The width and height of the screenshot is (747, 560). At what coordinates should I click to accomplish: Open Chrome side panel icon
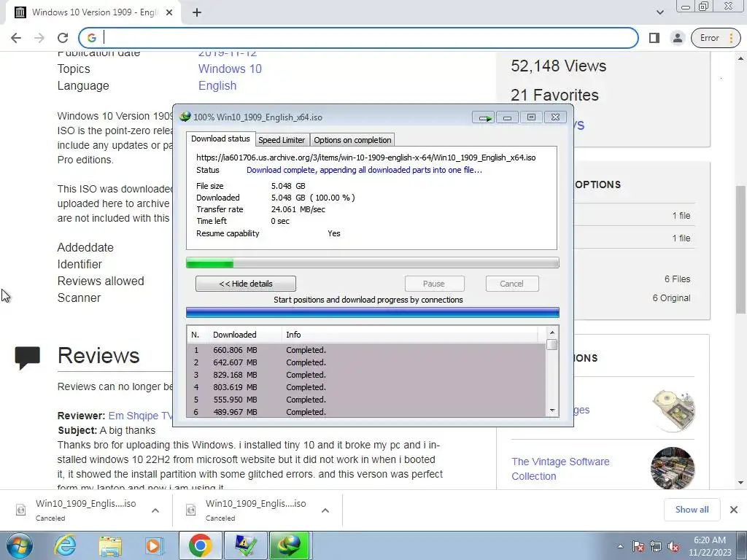tap(654, 38)
